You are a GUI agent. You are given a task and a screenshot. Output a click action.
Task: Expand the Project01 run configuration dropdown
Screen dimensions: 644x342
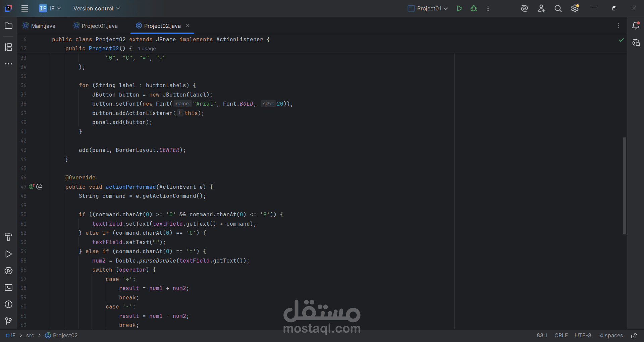[x=428, y=8]
